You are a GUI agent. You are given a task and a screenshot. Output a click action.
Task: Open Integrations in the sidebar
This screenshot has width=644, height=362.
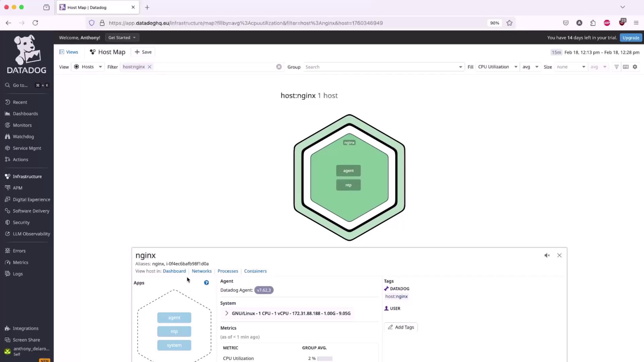[x=25, y=328]
